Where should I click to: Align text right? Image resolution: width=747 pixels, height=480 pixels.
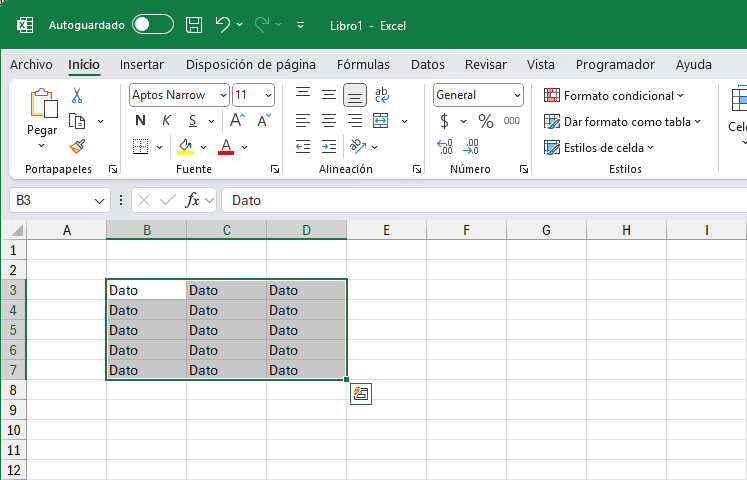[x=355, y=120]
